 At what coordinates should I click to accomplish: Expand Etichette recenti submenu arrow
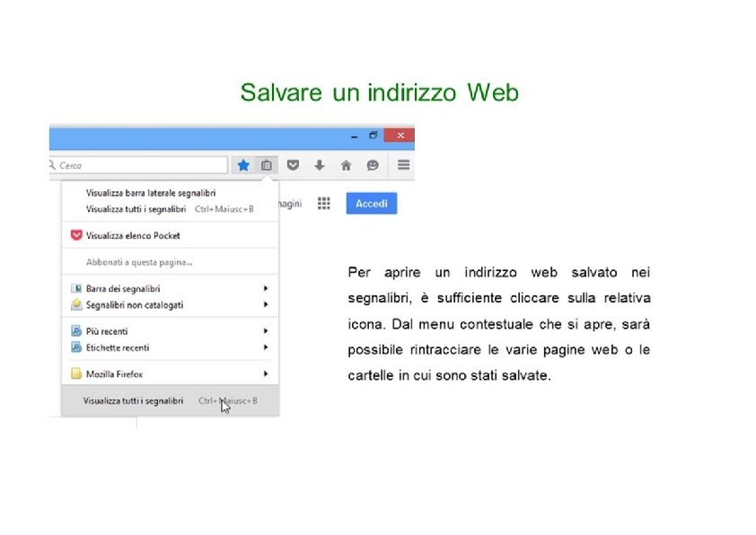tap(266, 347)
